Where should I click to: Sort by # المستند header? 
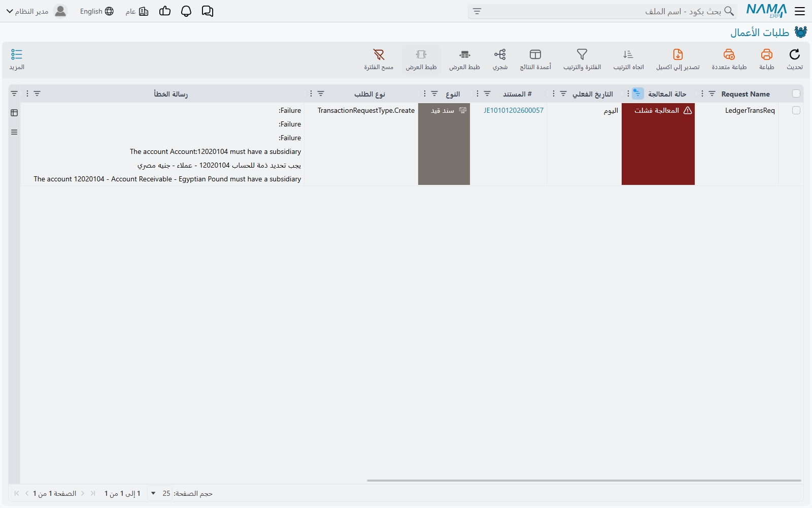(517, 94)
